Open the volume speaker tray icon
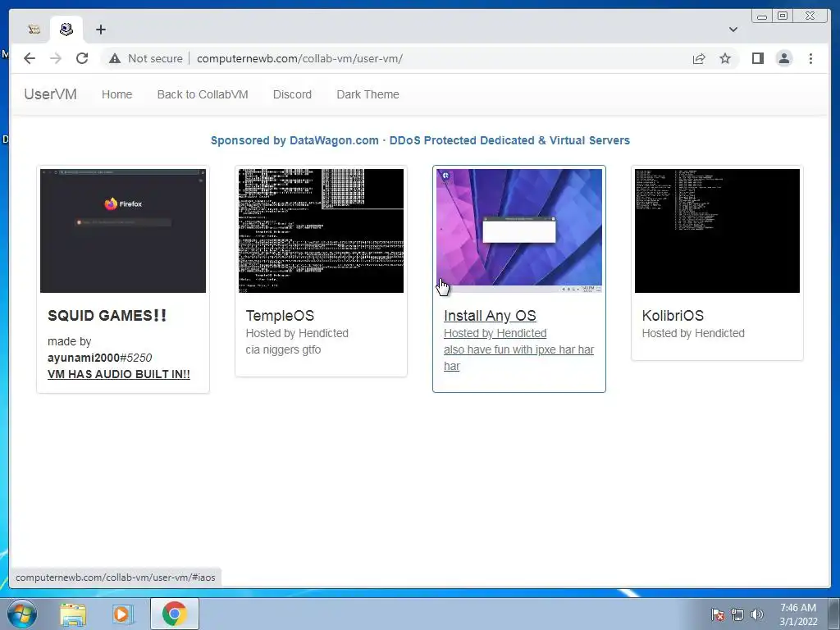The width and height of the screenshot is (840, 630). pyautogui.click(x=757, y=614)
